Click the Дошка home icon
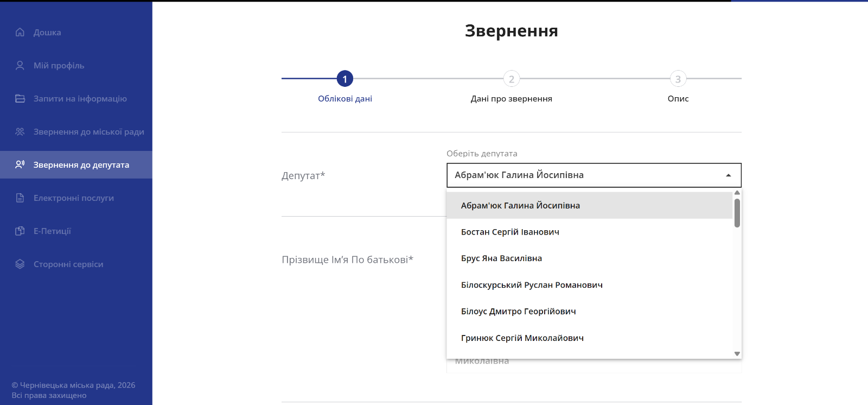Image resolution: width=868 pixels, height=405 pixels. click(x=20, y=32)
